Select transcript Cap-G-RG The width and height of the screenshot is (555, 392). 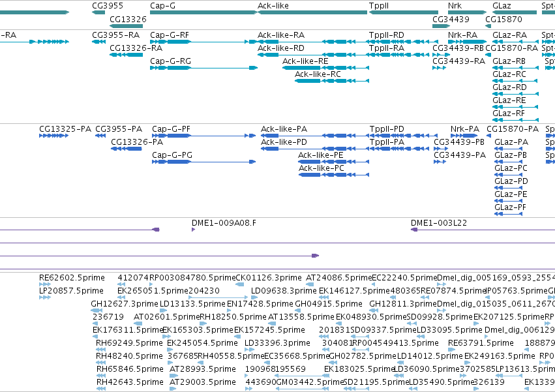coord(203,68)
